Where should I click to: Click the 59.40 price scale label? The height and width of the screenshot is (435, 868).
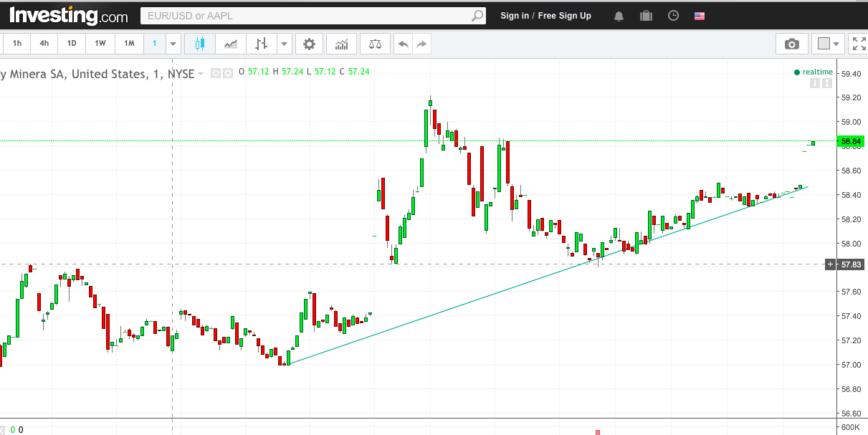[x=851, y=73]
